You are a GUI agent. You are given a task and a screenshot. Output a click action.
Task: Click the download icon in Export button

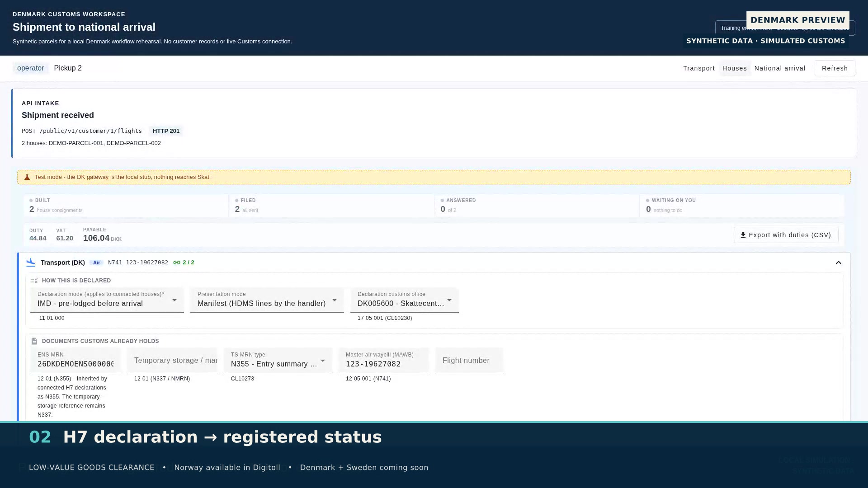(x=743, y=235)
